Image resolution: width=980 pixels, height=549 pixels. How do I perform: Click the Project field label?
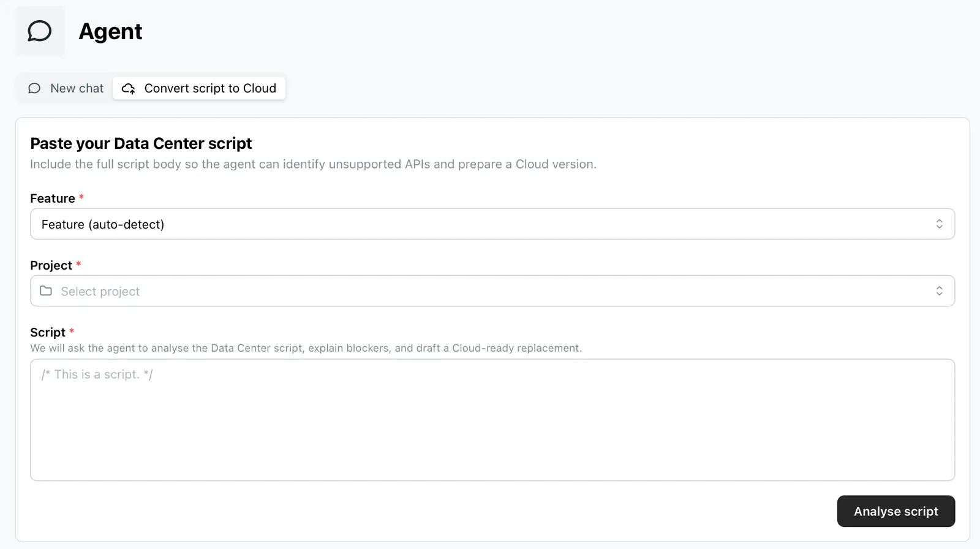(51, 265)
